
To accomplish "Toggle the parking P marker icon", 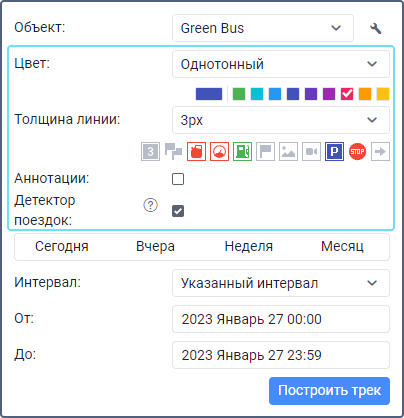I will [334, 152].
